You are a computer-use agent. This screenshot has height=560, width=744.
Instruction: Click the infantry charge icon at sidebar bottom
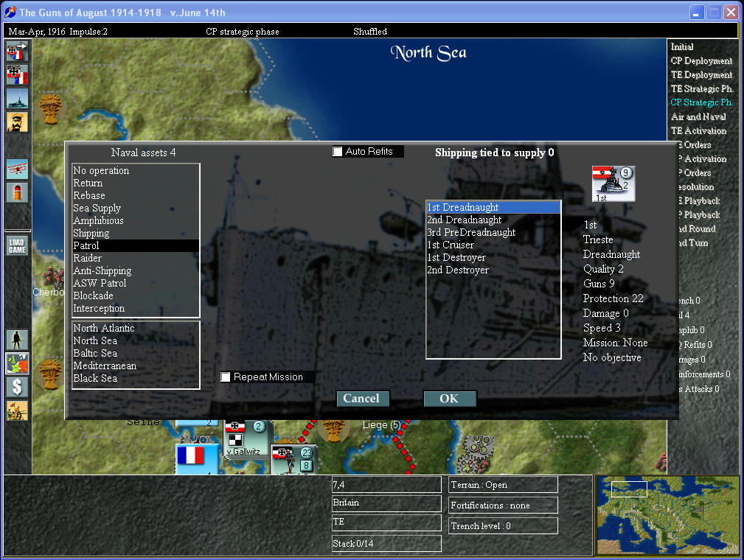pyautogui.click(x=18, y=410)
